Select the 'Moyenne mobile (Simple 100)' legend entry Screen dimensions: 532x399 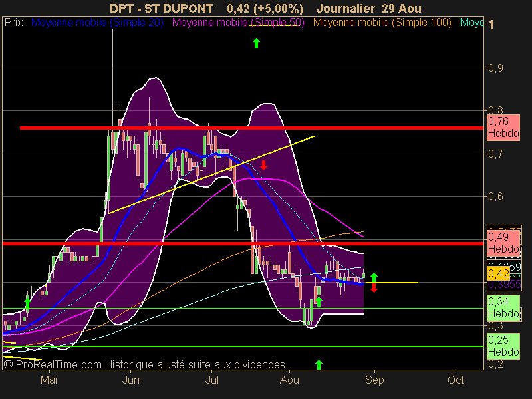[x=382, y=23]
